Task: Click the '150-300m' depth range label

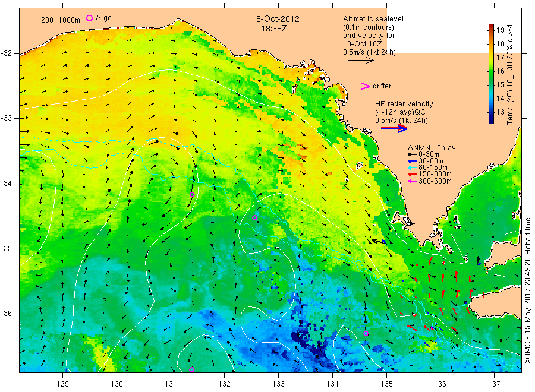Action: tap(435, 174)
